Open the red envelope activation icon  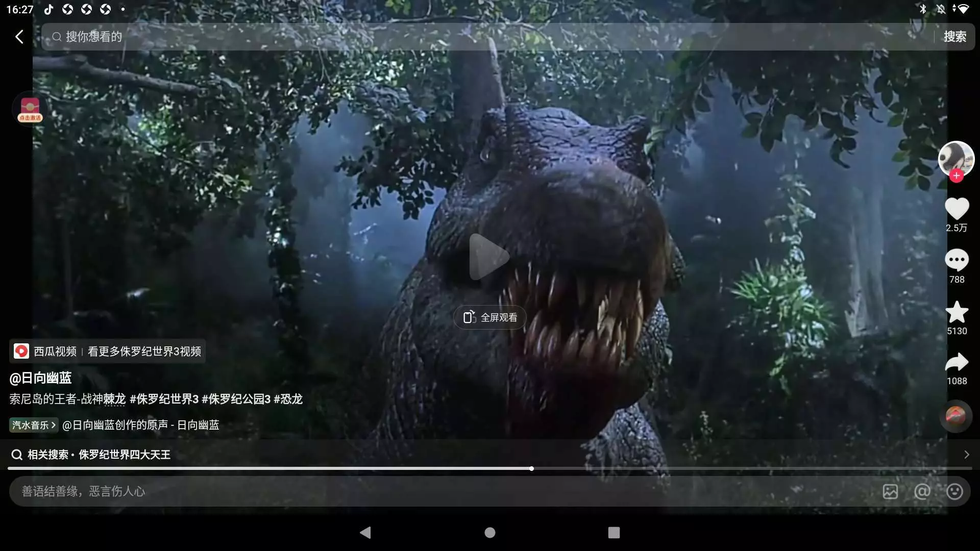(x=30, y=109)
